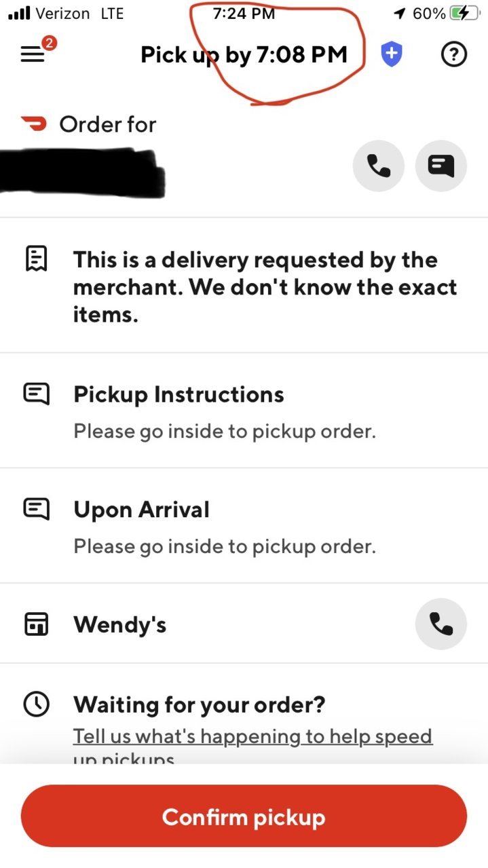This screenshot has width=488, height=868.
Task: Tap the receipt icon next to merchant note
Action: 36,259
